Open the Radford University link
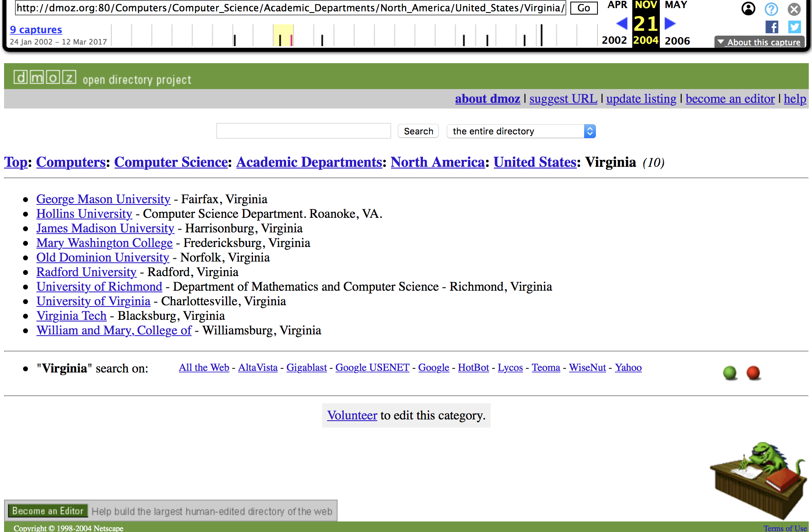The width and height of the screenshot is (812, 532). pyautogui.click(x=86, y=272)
